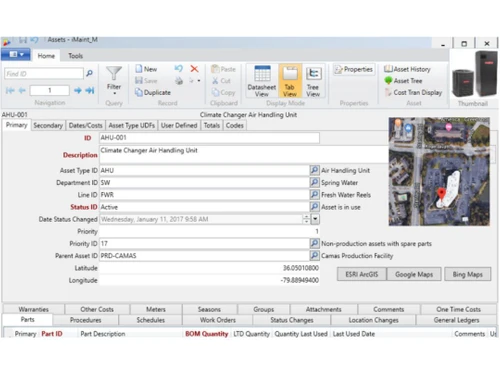Lookup Priority ID with magnifier

click(x=314, y=243)
